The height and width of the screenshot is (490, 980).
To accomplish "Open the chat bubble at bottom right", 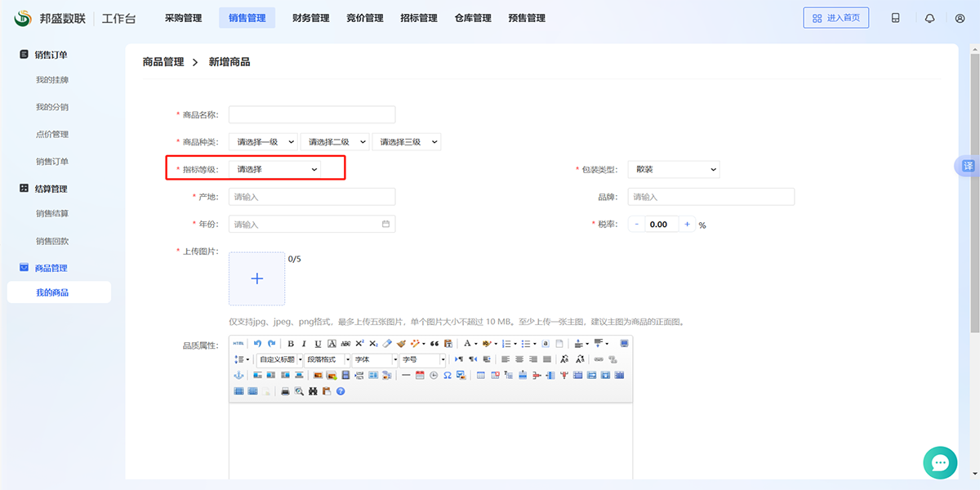I will point(940,462).
